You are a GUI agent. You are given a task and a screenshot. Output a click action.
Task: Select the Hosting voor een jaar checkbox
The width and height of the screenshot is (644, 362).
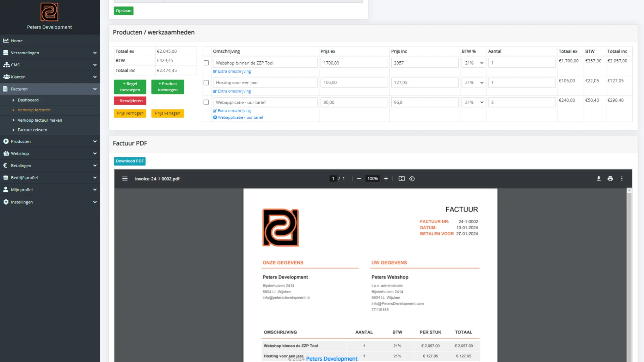tap(206, 82)
